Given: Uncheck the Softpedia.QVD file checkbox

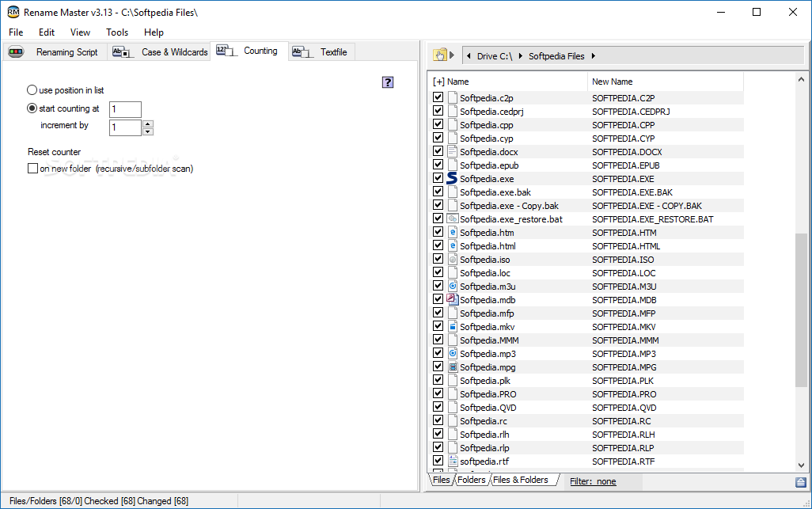Looking at the screenshot, I should point(438,407).
